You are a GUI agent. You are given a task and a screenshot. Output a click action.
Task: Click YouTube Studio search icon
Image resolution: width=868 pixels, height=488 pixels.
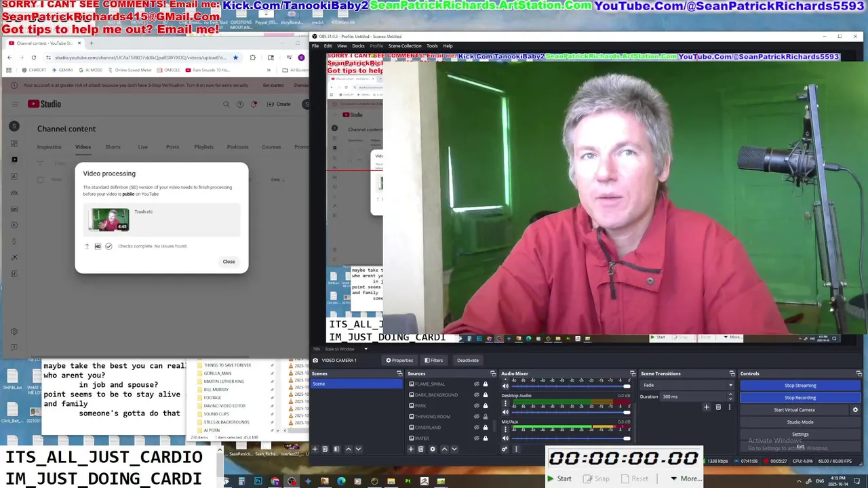[226, 104]
